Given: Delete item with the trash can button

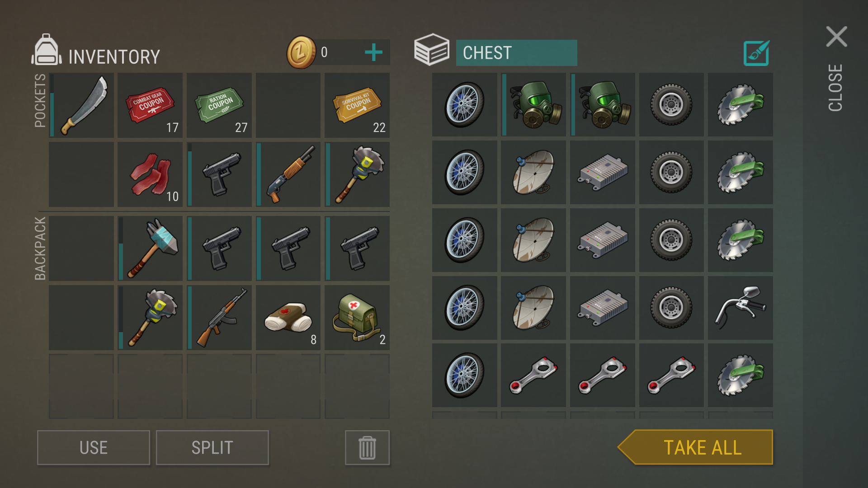Looking at the screenshot, I should point(367,447).
